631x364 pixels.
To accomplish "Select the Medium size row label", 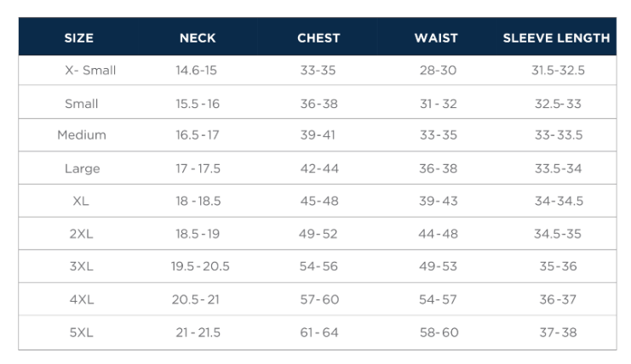I will point(82,135).
